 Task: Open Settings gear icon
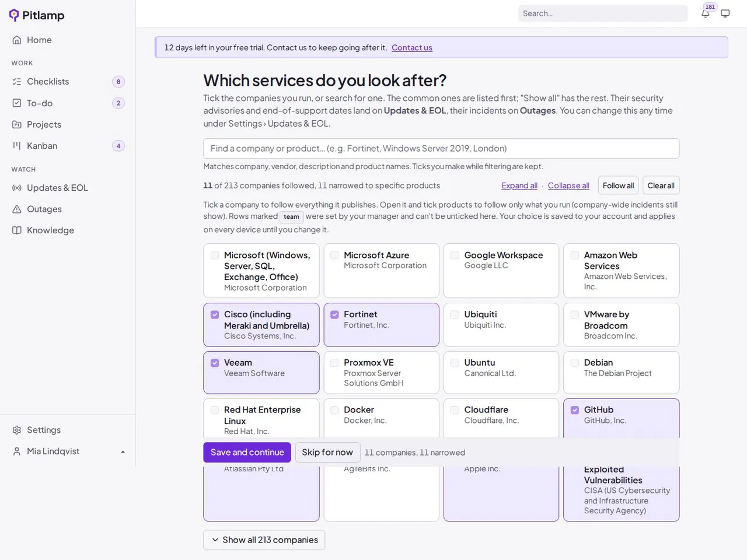(17, 430)
